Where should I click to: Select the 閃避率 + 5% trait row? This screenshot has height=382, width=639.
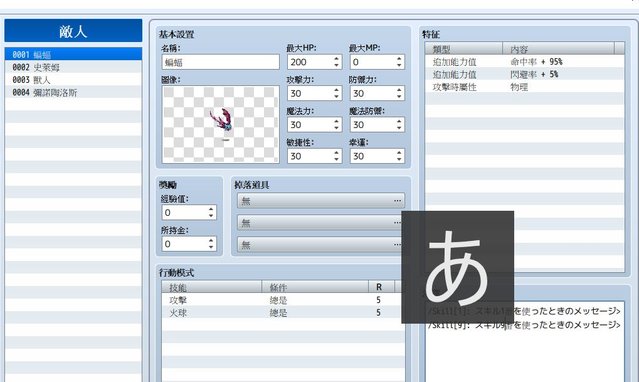click(524, 74)
